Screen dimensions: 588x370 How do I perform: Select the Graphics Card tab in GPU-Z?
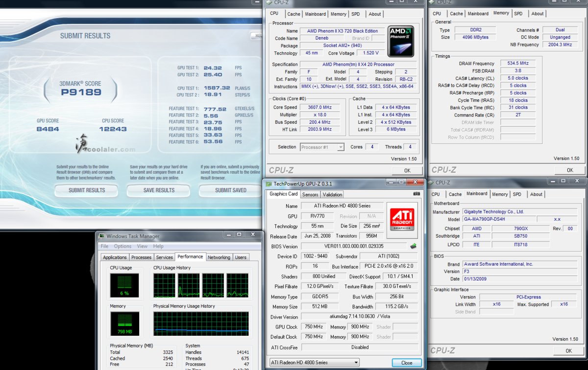pos(284,194)
